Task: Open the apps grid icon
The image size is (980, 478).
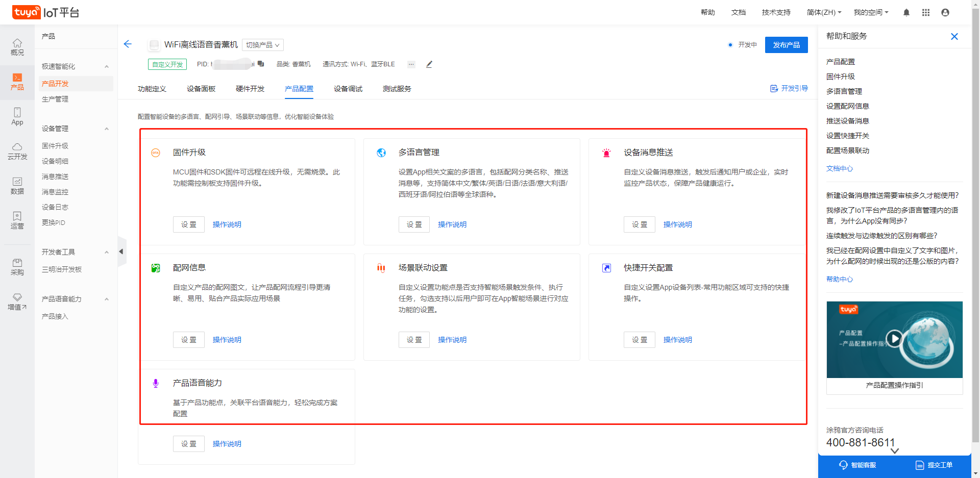Action: pyautogui.click(x=926, y=12)
